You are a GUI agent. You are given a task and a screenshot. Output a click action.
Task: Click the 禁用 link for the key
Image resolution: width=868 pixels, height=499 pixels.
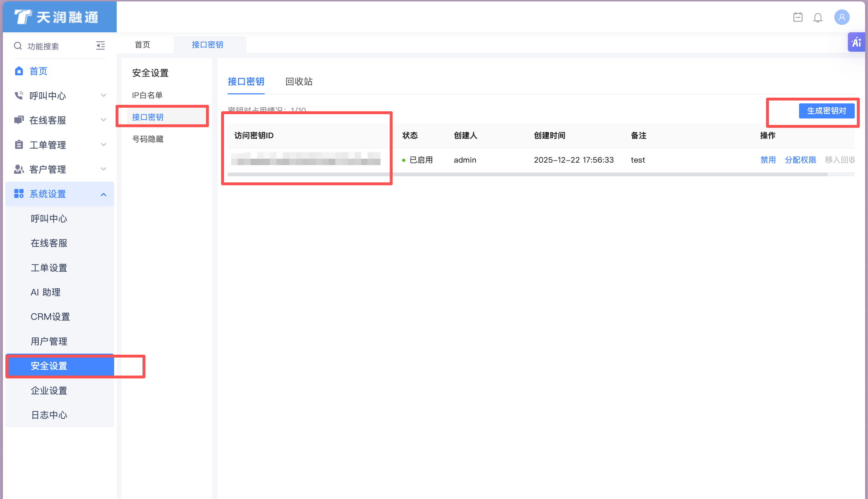tap(768, 160)
